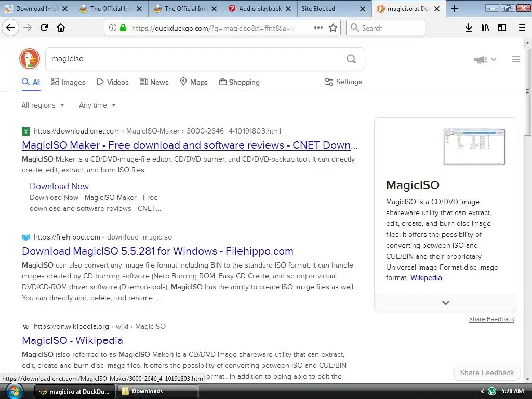532x399 pixels.
Task: Open page actions three-dots menu in address bar
Action: point(318,28)
